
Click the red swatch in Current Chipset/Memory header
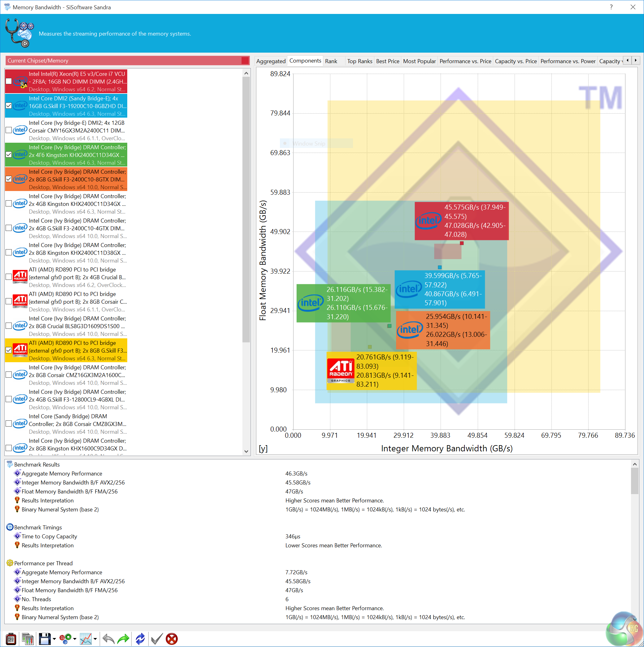[245, 61]
